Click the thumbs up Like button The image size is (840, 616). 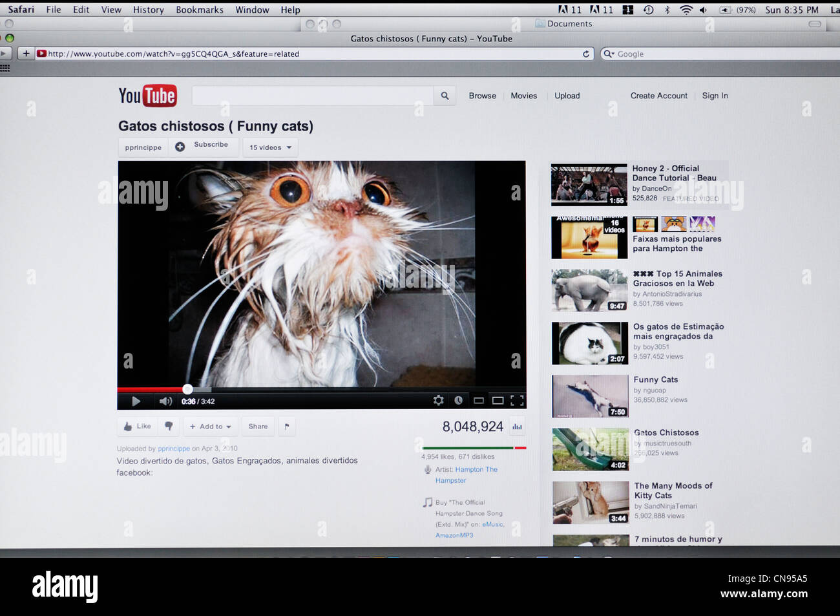tap(137, 427)
